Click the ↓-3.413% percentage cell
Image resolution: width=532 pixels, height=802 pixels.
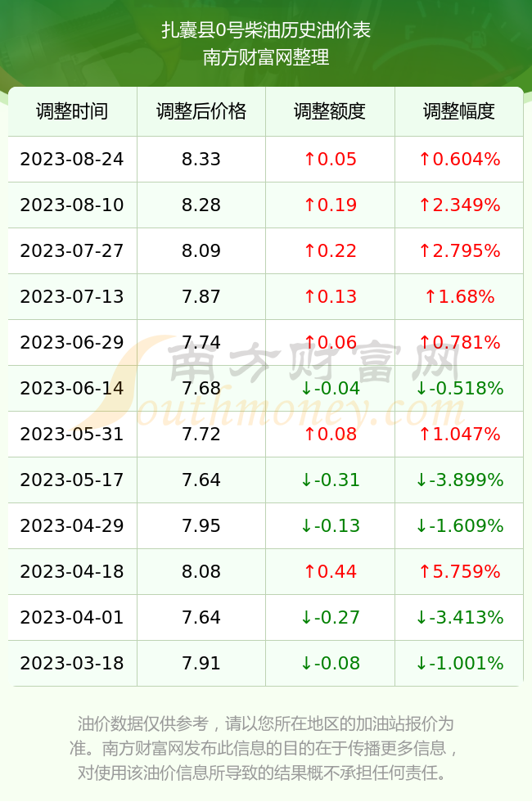click(x=459, y=617)
